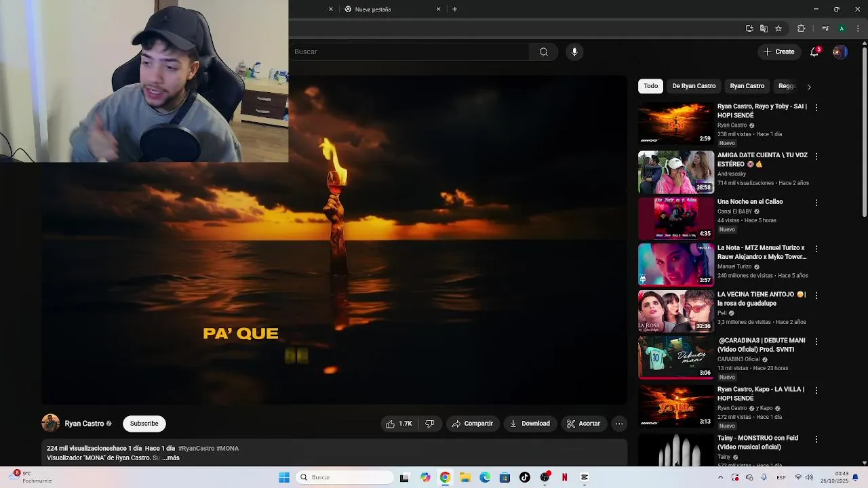Open LA VILLA | HOPI SENDÉ thumbnail
868x488 pixels.
[675, 406]
